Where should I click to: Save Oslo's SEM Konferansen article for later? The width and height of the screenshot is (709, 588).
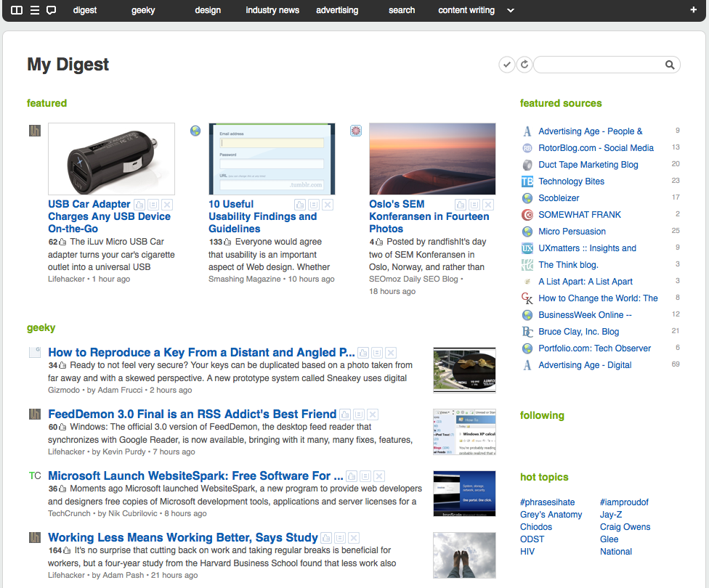tap(474, 205)
